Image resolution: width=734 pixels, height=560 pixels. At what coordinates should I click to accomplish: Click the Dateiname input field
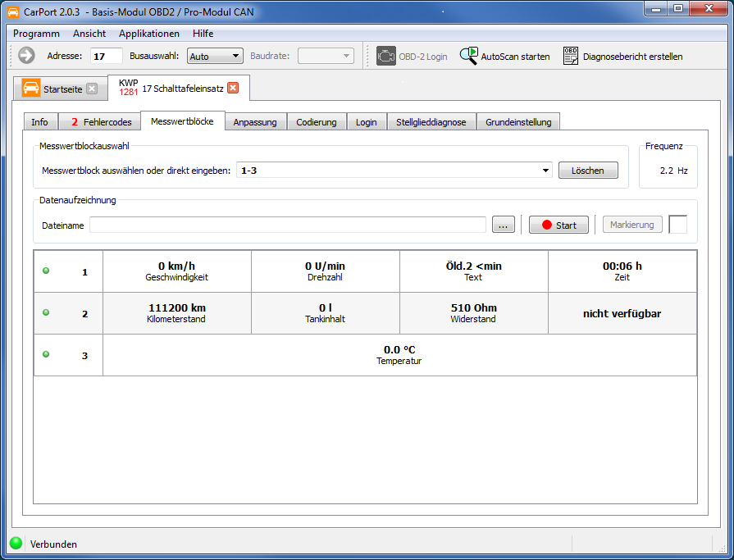(287, 225)
